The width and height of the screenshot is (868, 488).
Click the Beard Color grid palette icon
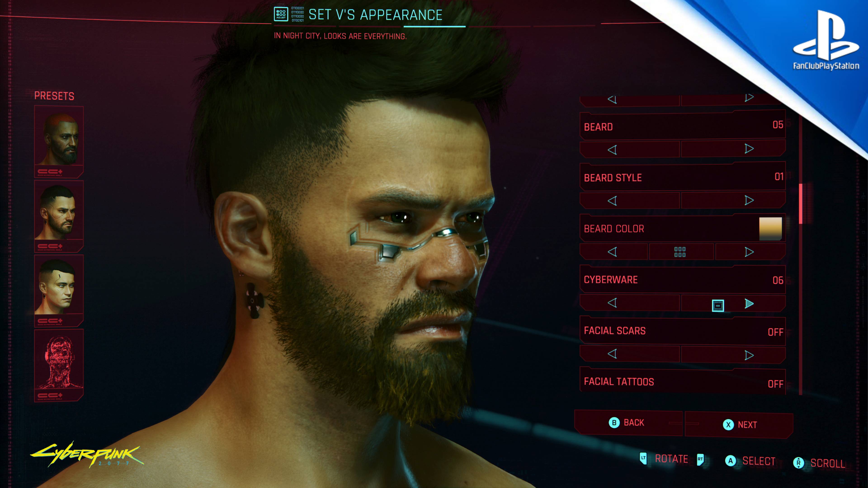coord(680,252)
